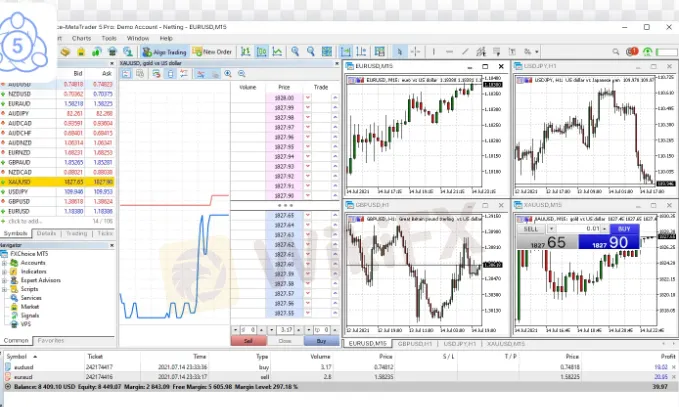679x407 pixels.
Task: Zoom in the Depth of Market tick chart
Action: 228,74
